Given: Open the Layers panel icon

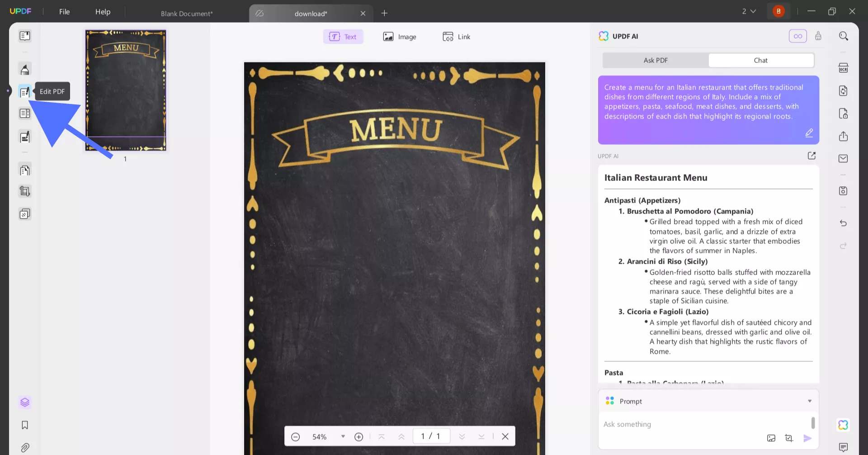Looking at the screenshot, I should pos(25,402).
